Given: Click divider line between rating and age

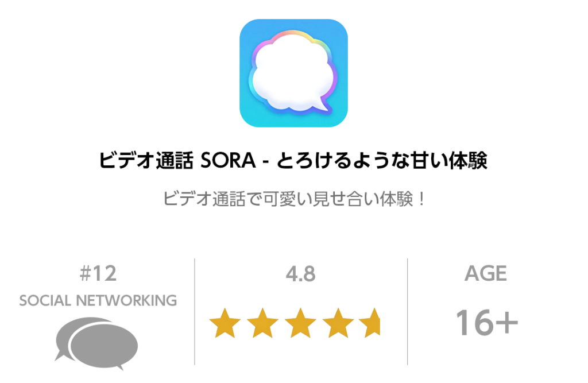Looking at the screenshot, I should (407, 311).
